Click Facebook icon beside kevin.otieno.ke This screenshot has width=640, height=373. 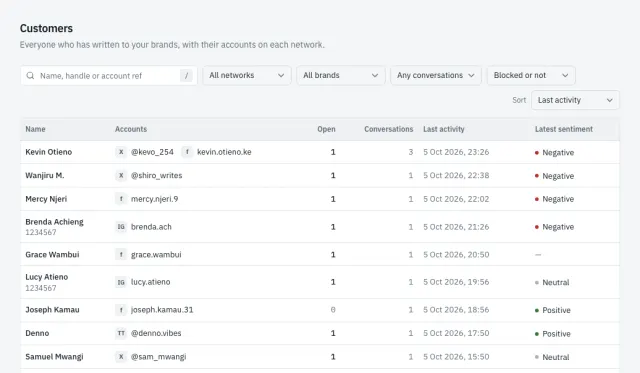tap(187, 152)
